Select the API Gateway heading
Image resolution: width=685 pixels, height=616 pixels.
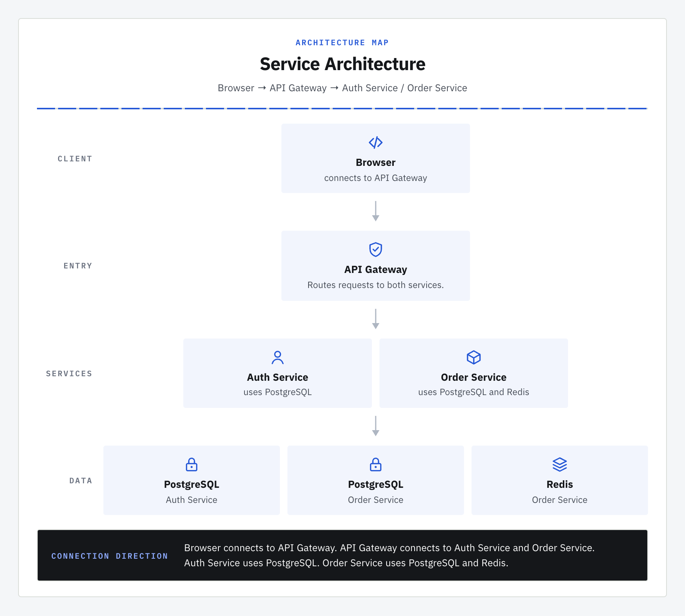pyautogui.click(x=376, y=270)
